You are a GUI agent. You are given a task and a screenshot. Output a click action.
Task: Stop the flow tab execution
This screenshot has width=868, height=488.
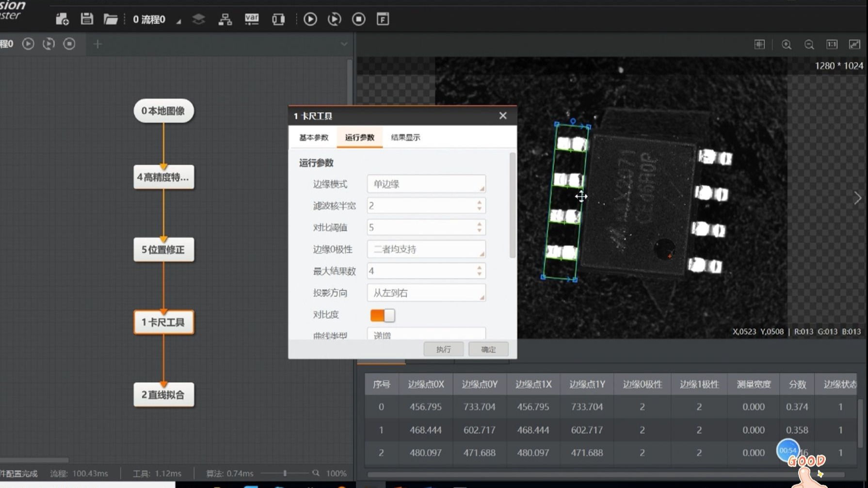(x=69, y=44)
